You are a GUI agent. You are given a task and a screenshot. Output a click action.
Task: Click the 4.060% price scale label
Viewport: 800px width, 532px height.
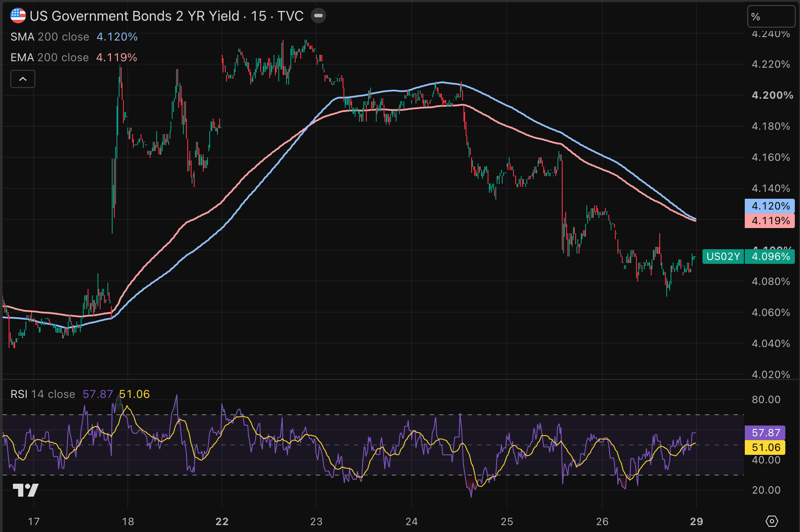[x=771, y=313]
